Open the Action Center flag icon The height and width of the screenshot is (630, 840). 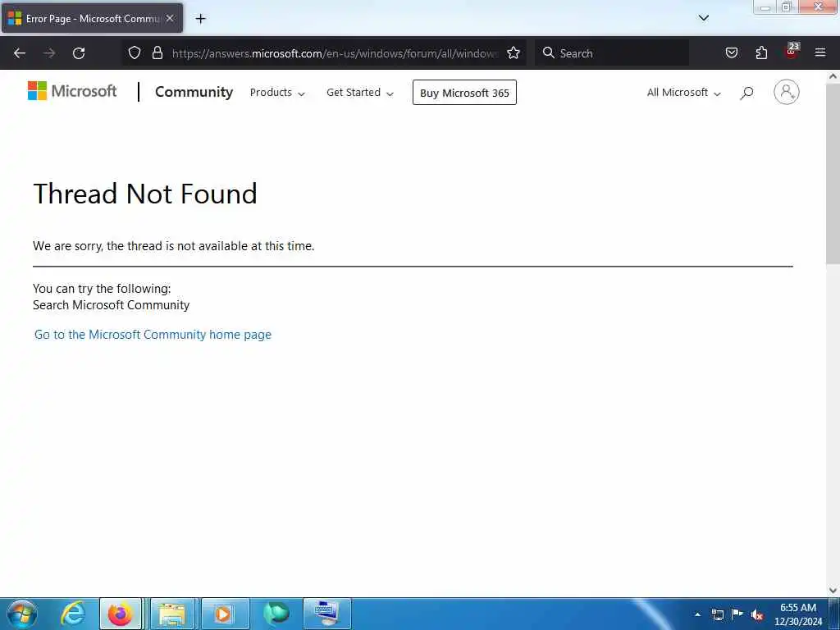point(737,614)
